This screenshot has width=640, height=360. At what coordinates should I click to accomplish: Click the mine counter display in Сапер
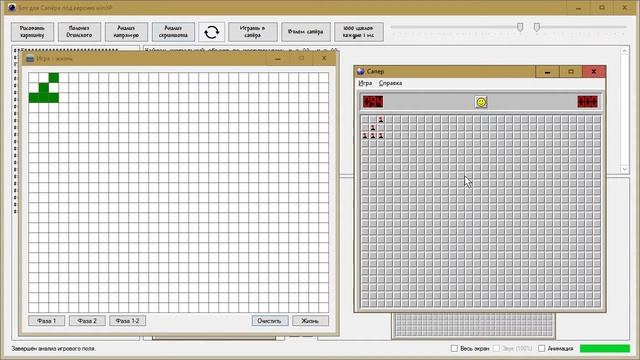pyautogui.click(x=373, y=102)
